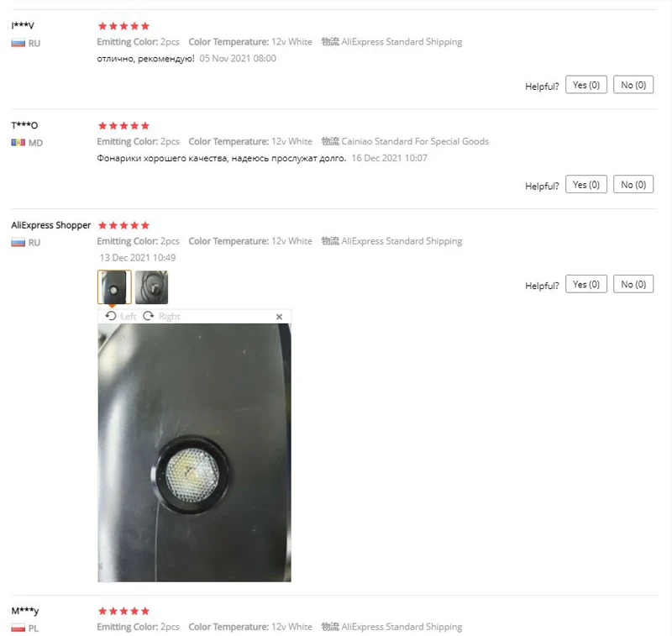Viewport: 672px width, 636px height.
Task: Close the enlarged photo viewer
Action: (x=279, y=317)
